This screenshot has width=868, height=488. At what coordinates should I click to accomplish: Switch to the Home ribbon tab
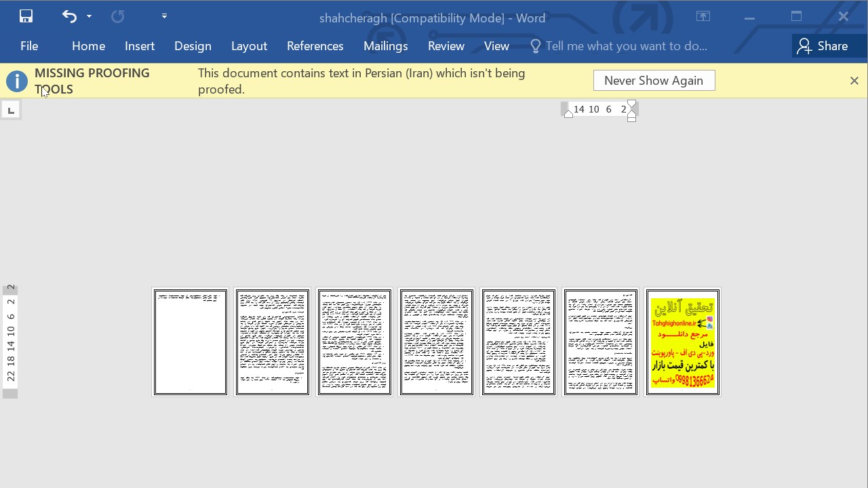coord(88,46)
